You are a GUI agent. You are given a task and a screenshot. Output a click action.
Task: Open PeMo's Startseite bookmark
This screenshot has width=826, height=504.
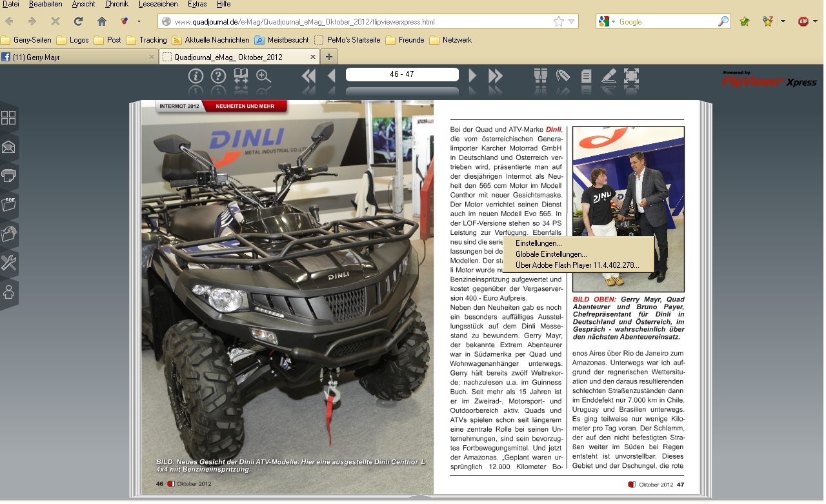click(x=347, y=40)
